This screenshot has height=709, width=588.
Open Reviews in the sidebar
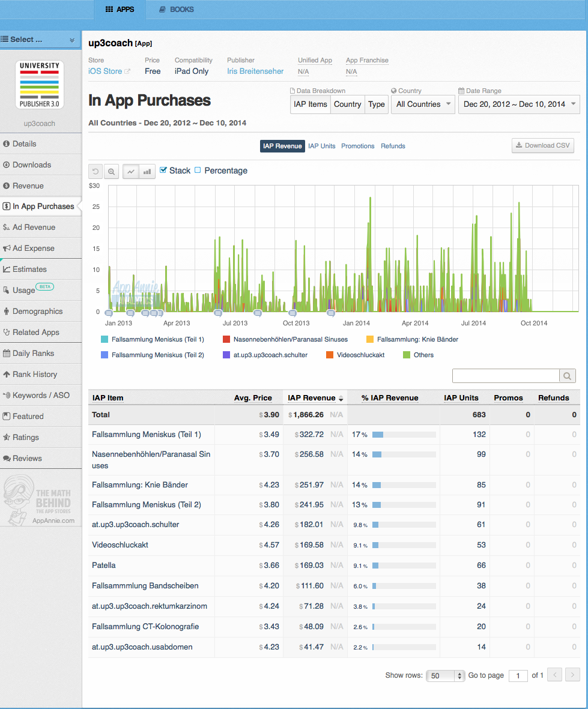point(41,459)
